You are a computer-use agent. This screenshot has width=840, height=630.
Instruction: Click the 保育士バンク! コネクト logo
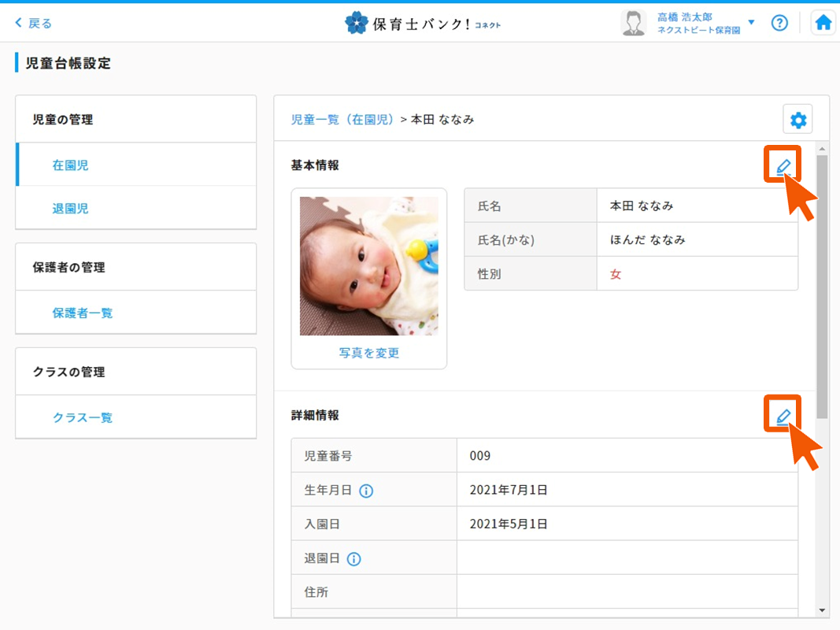click(423, 23)
